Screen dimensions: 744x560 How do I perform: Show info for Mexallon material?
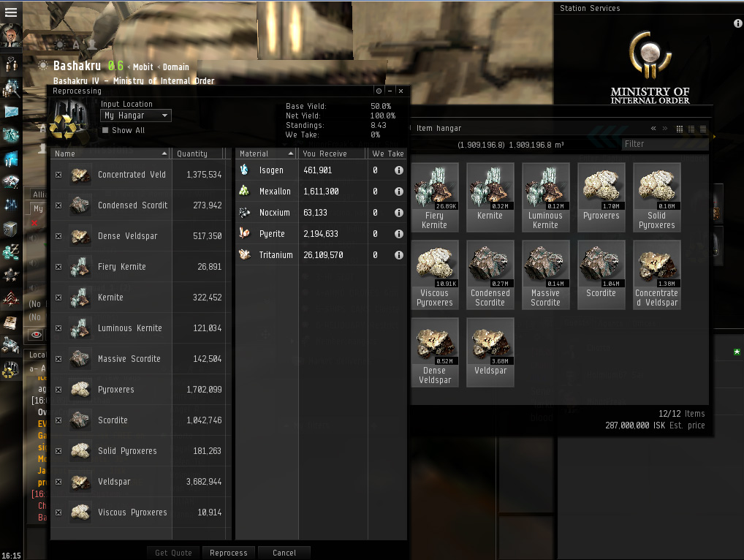tap(398, 192)
